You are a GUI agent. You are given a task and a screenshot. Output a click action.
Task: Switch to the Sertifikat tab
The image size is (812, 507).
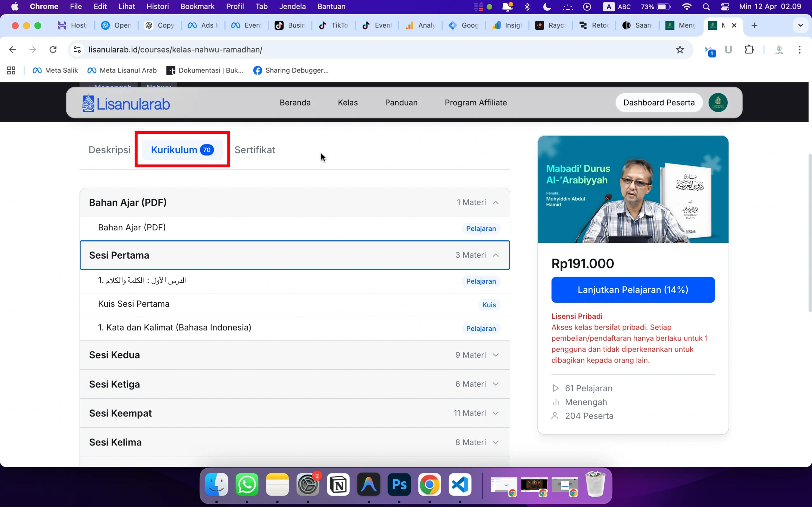click(255, 150)
